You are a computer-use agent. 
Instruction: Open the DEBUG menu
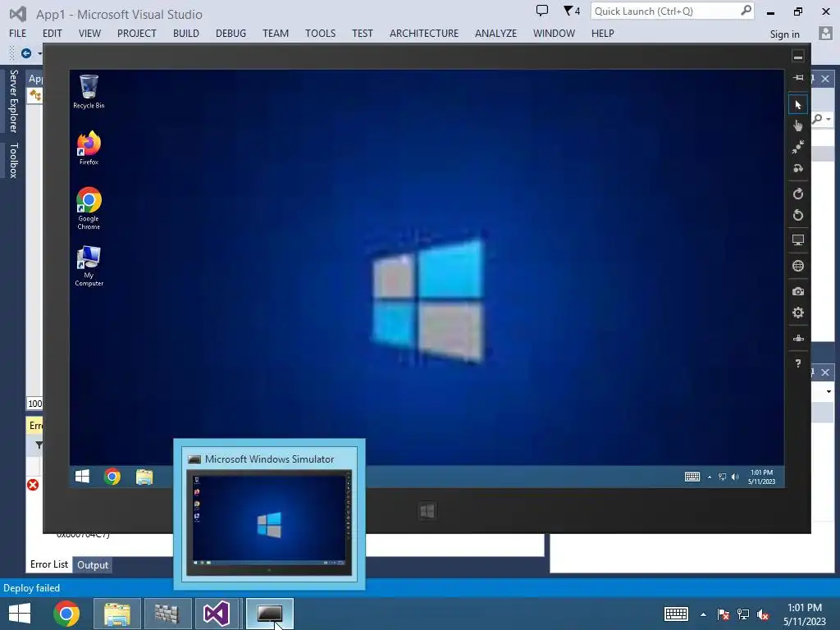231,33
